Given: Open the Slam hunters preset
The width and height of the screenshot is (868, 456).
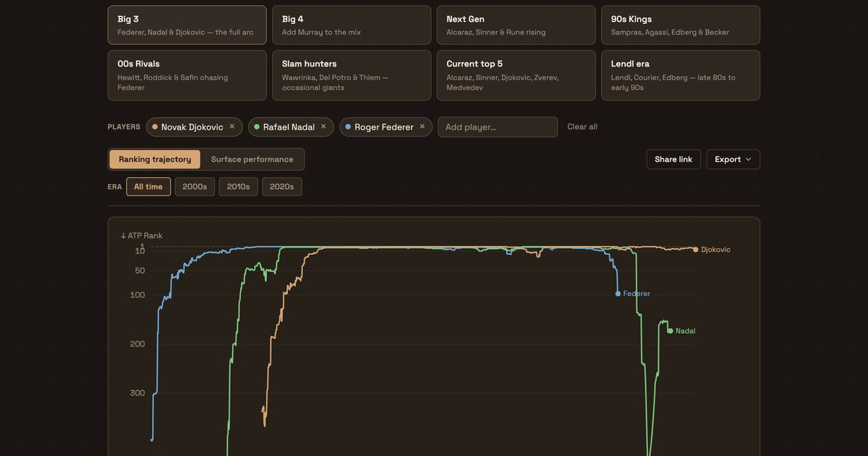Looking at the screenshot, I should pos(352,75).
